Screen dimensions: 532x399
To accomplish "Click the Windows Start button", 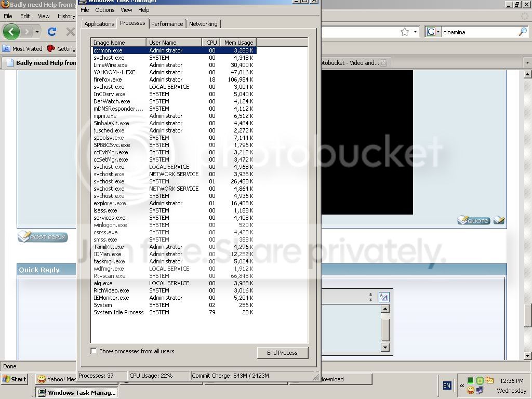I will (14, 379).
